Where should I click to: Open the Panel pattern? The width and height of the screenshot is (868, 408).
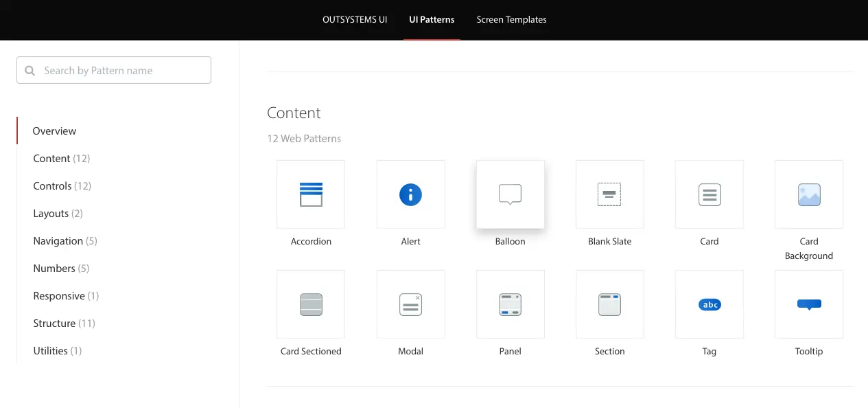tap(510, 304)
